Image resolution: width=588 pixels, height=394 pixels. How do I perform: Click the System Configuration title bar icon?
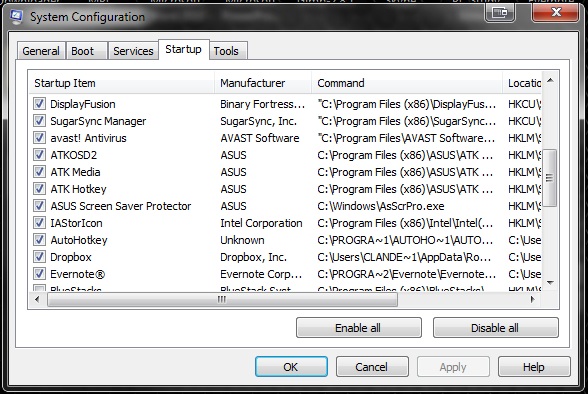[x=16, y=17]
